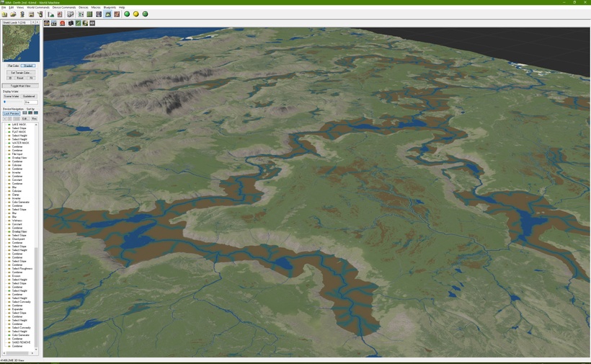
Task: Click the green Build World button icon
Action: click(x=127, y=14)
